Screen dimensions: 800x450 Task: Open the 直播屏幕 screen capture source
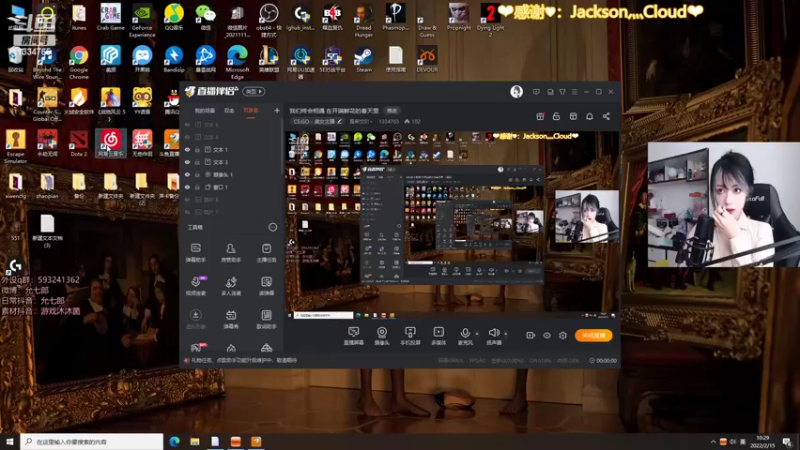(x=353, y=336)
